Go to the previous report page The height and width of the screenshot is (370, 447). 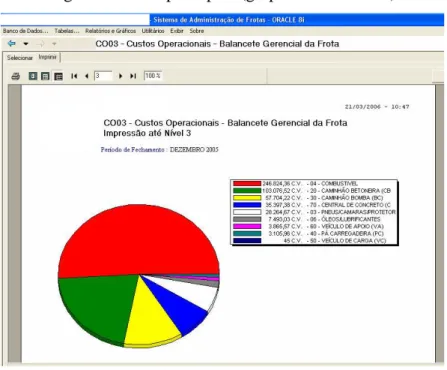pos(87,76)
